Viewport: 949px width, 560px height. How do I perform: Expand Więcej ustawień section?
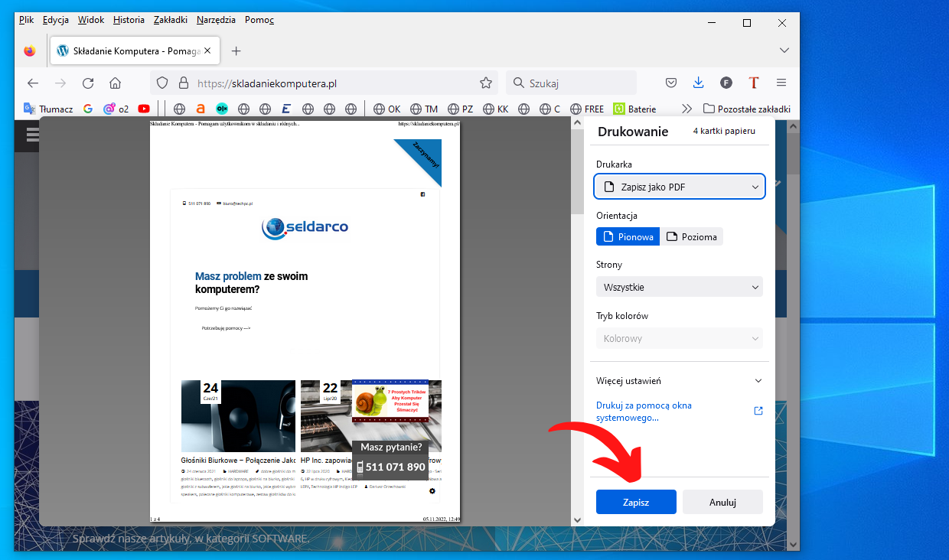point(680,381)
